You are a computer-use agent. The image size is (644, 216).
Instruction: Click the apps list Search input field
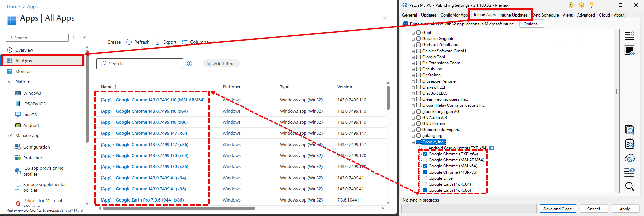click(x=140, y=64)
